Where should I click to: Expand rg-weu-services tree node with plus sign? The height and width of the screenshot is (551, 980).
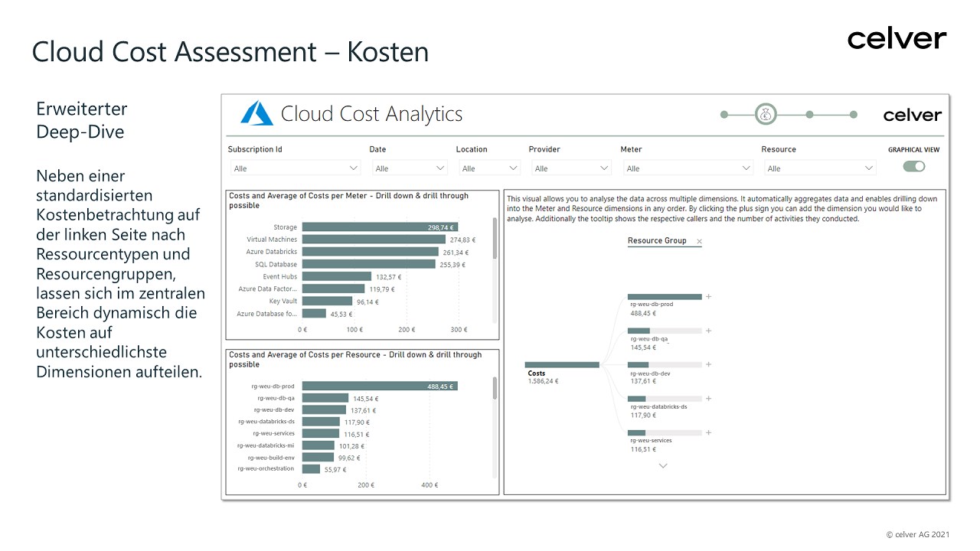(x=708, y=432)
